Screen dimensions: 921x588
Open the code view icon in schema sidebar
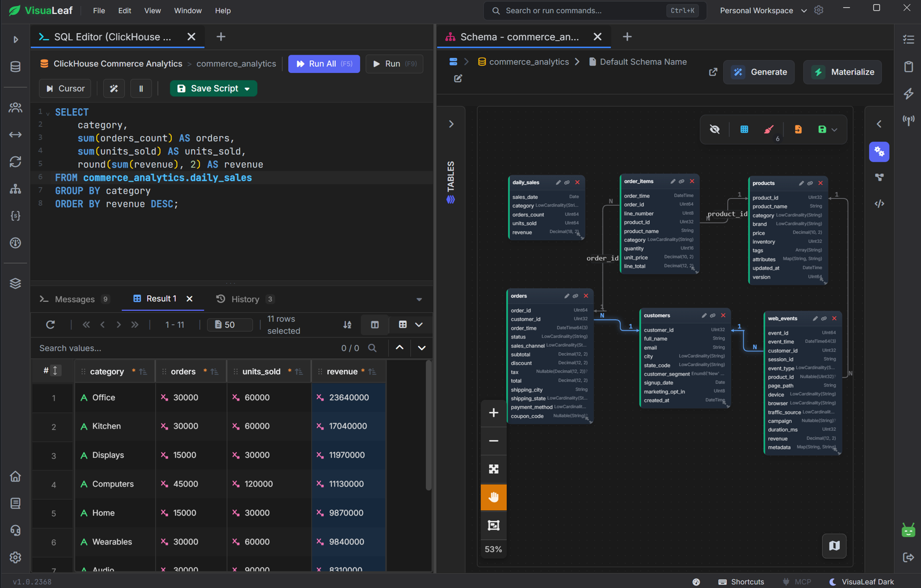tap(879, 204)
